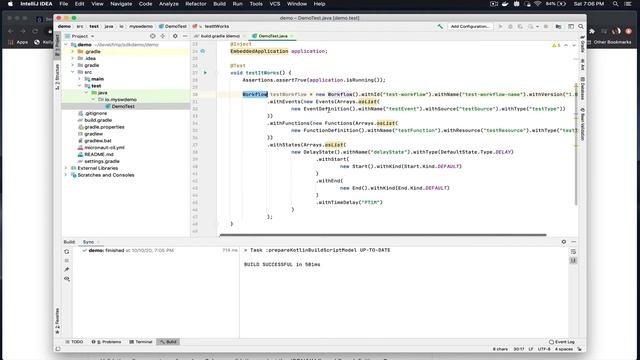Select micronaut-cli.yml in the project tree
The image size is (640, 360).
[x=104, y=147]
